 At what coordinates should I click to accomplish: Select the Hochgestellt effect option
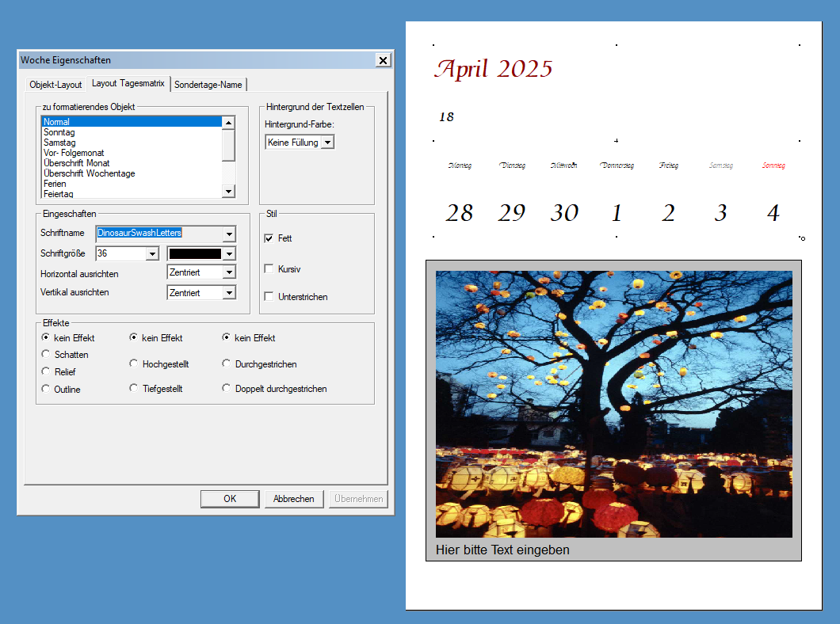(x=133, y=363)
